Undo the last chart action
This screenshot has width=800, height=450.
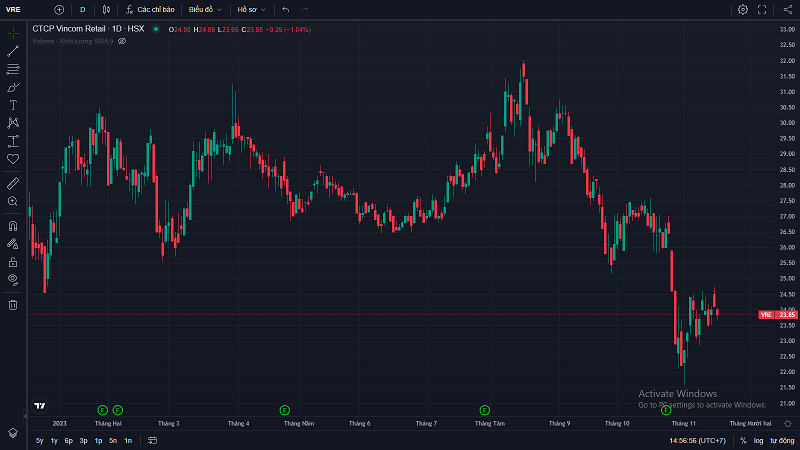(x=286, y=9)
